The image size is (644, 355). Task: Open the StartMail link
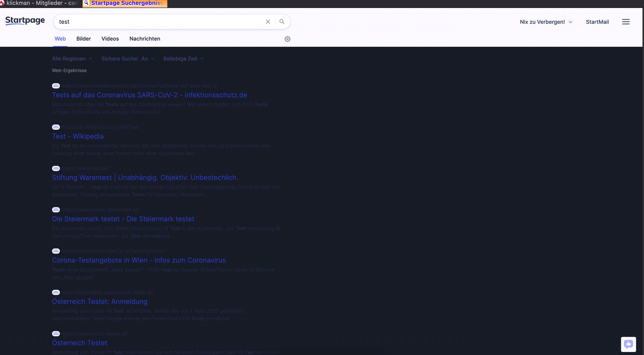pos(597,22)
